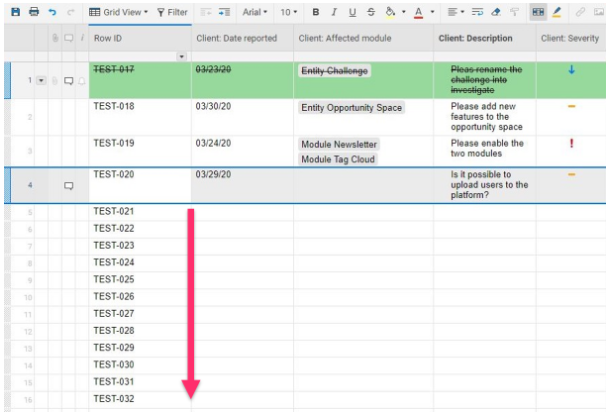Viewport: 610px width, 417px height.
Task: Click the comments column header icon
Action: pyautogui.click(x=68, y=38)
